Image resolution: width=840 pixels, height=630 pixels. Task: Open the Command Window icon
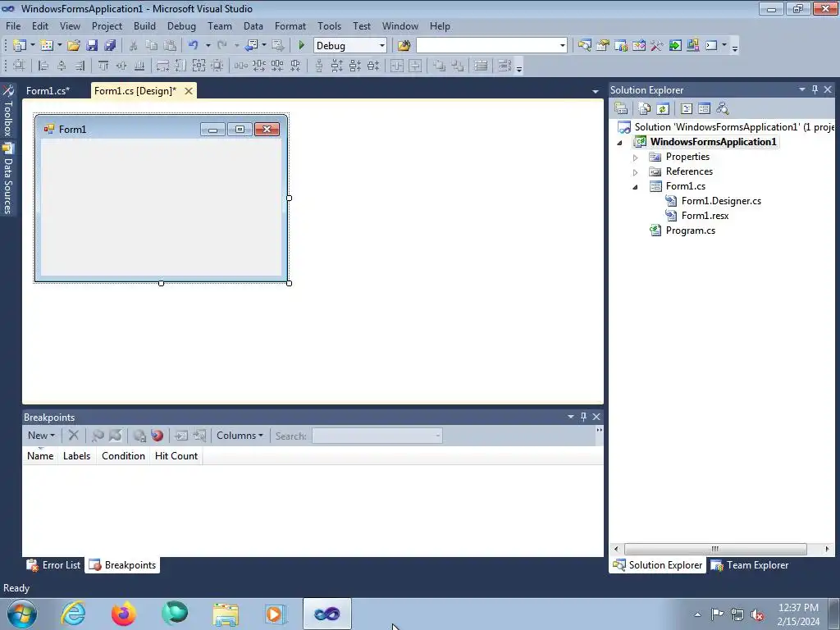coord(711,46)
